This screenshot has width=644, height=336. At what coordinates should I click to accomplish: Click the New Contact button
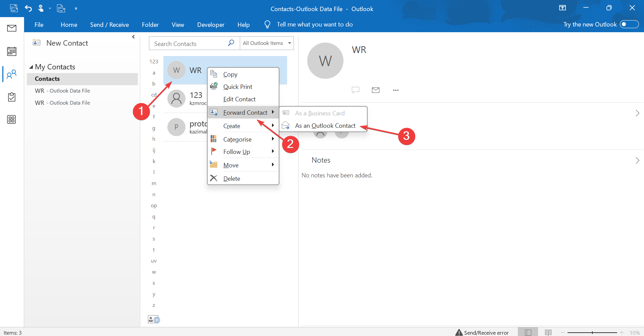pyautogui.click(x=60, y=43)
